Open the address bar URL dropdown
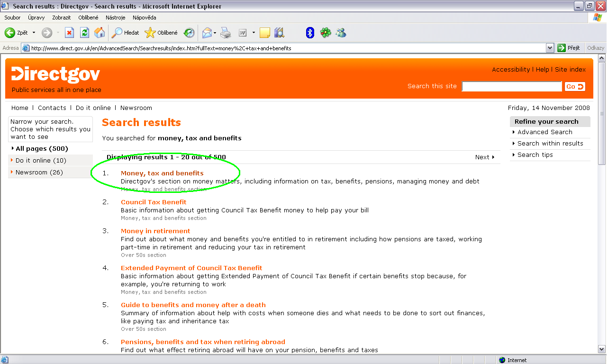 [x=550, y=48]
